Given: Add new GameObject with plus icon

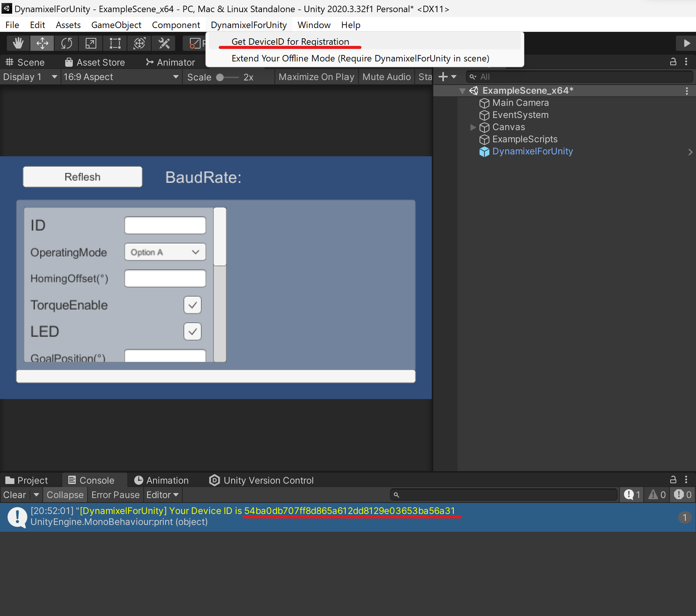Looking at the screenshot, I should click(443, 77).
